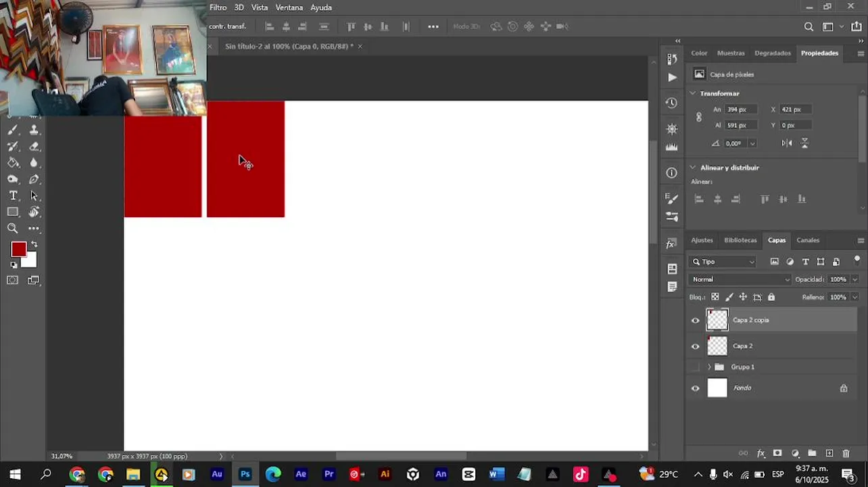
Task: Select the Paint Bucket tool
Action: click(13, 162)
